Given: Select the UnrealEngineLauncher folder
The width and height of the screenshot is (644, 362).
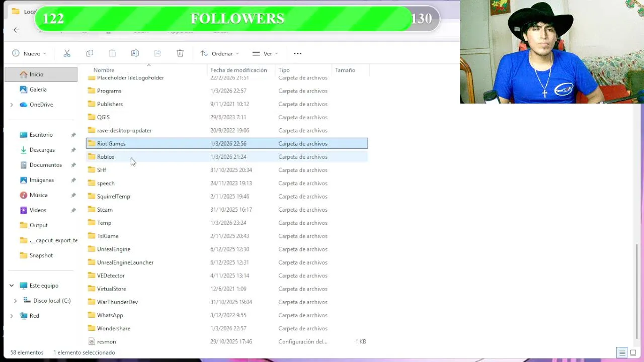Looking at the screenshot, I should pos(227,262).
